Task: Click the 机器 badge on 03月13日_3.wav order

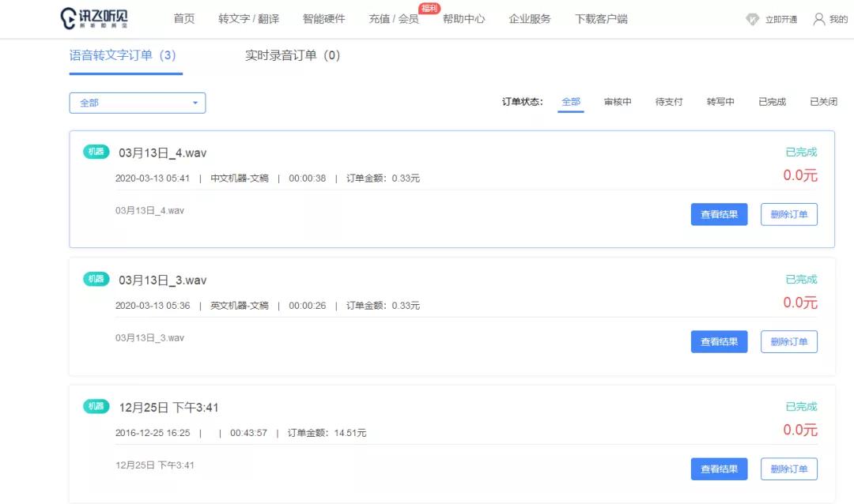Action: (x=95, y=280)
